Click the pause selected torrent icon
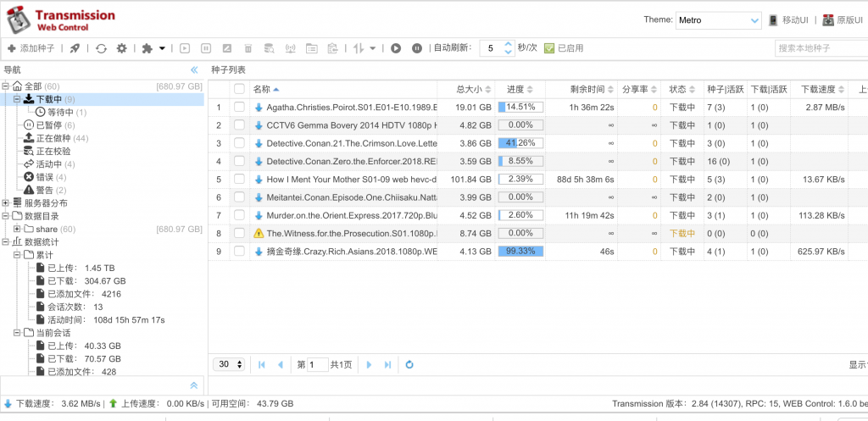Image resolution: width=868 pixels, height=421 pixels. (x=205, y=48)
